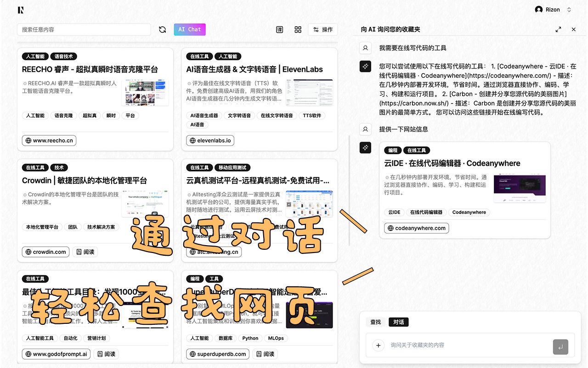
Task: Open the 操作 actions menu
Action: click(323, 29)
